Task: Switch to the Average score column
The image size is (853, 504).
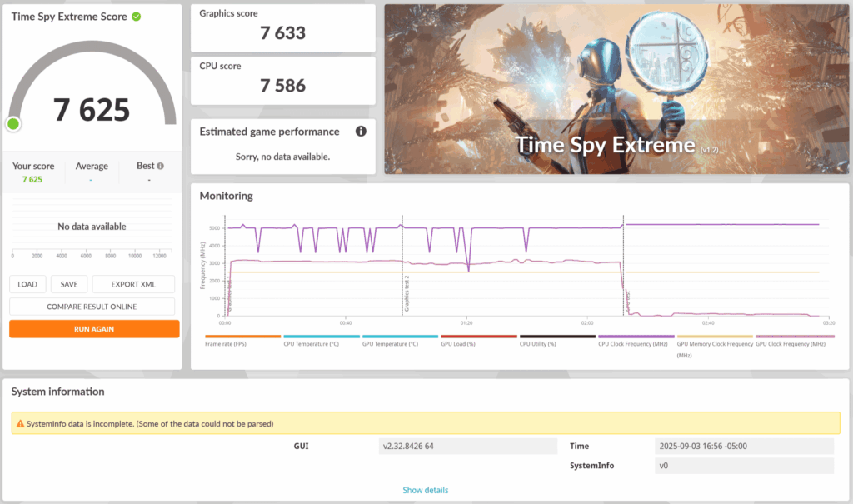Action: (x=92, y=166)
